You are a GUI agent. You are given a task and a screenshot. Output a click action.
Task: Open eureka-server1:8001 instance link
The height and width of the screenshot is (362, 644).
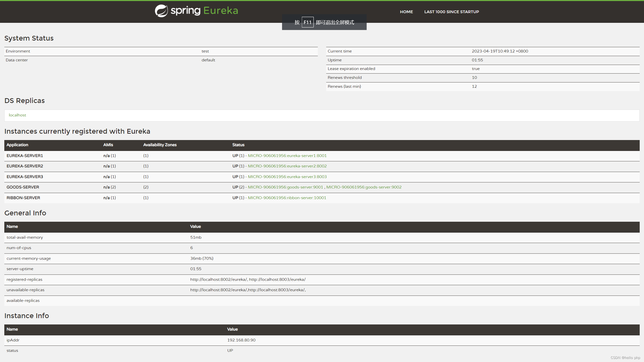tap(287, 156)
